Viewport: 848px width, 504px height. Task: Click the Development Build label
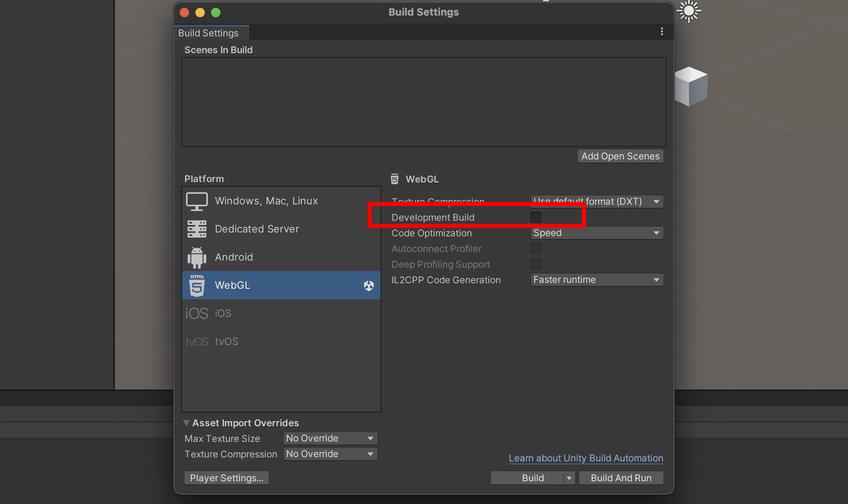pos(433,217)
